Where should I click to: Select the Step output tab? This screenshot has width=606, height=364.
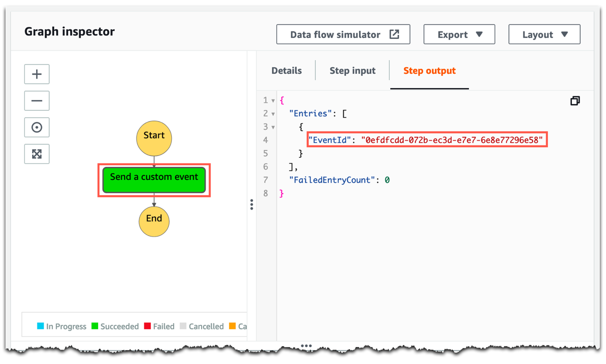(429, 71)
